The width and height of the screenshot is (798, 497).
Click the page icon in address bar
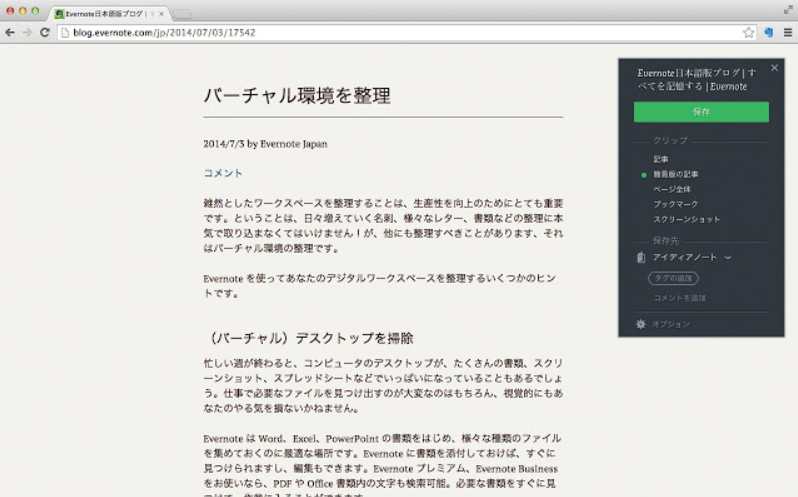pyautogui.click(x=65, y=33)
